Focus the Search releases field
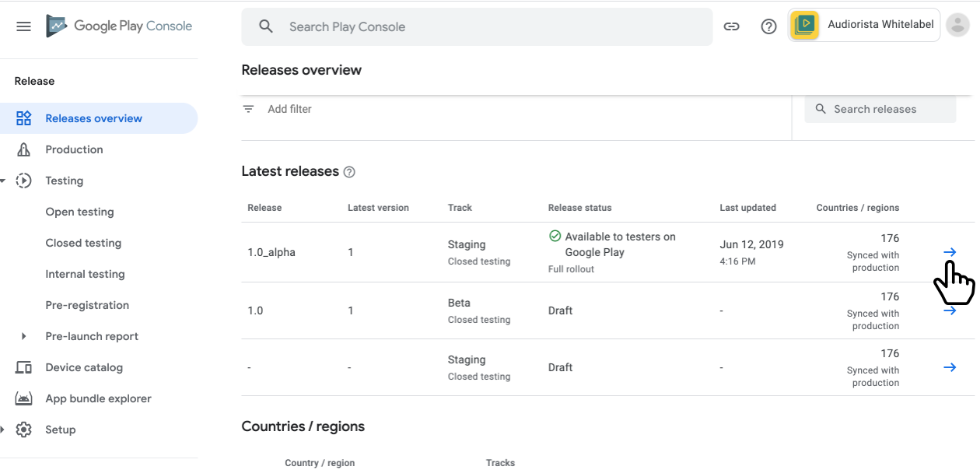 (x=880, y=109)
